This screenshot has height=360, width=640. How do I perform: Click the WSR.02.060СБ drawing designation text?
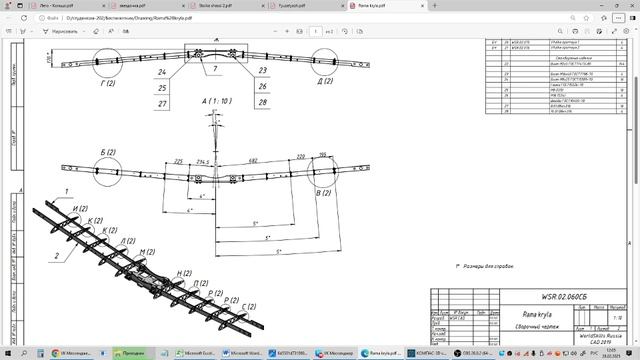click(x=564, y=297)
